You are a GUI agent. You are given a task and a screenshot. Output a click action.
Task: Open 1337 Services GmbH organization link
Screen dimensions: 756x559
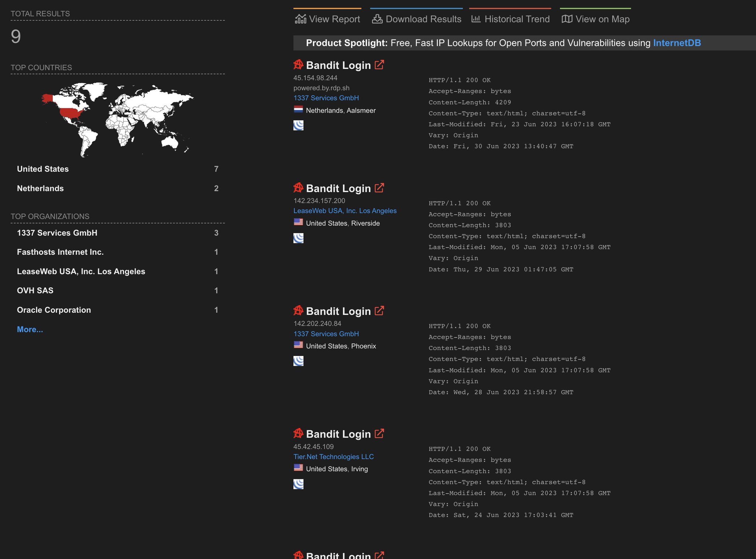pos(326,98)
